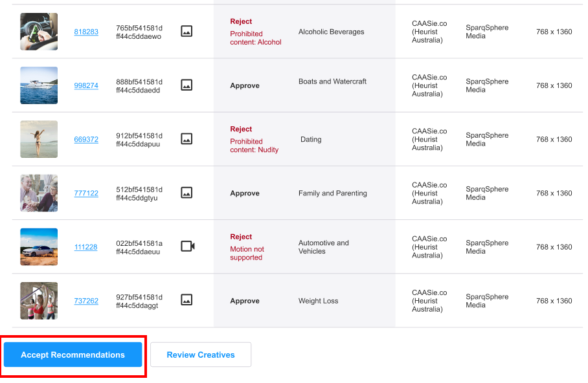Click image type icon in Weight Loss row
588x383 pixels.
click(x=187, y=300)
